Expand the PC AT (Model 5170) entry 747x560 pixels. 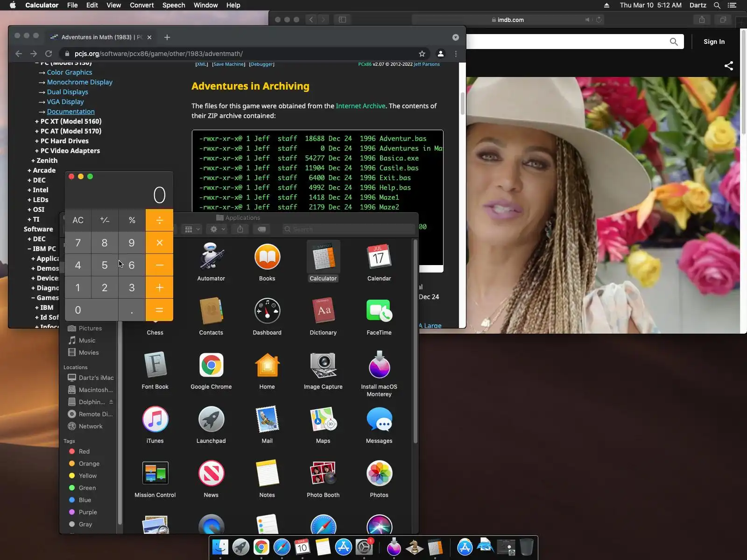click(x=68, y=131)
